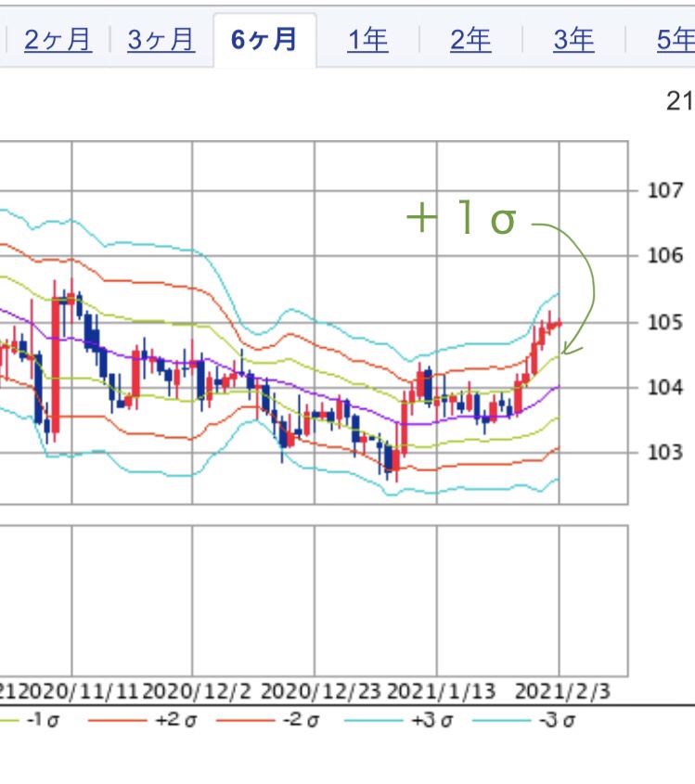The image size is (695, 784).
Task: Click the 104 price axis label
Action: 665,388
